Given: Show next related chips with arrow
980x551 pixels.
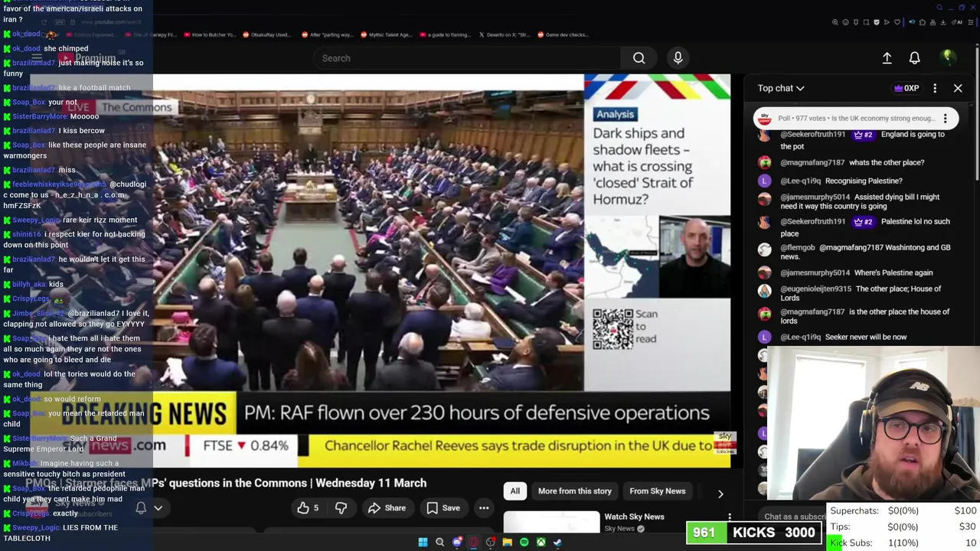Looking at the screenshot, I should click(x=720, y=494).
